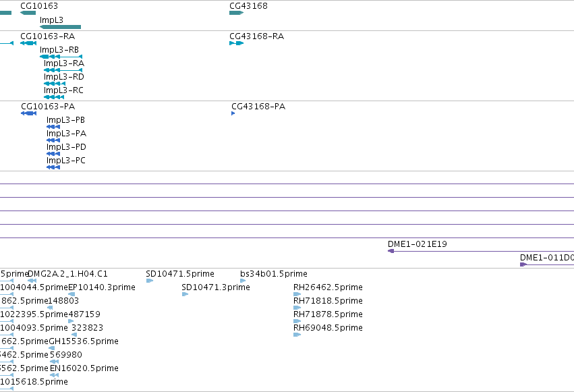The width and height of the screenshot is (574, 392).
Task: Select the ImpL3-RA transcript label
Action: point(64,63)
